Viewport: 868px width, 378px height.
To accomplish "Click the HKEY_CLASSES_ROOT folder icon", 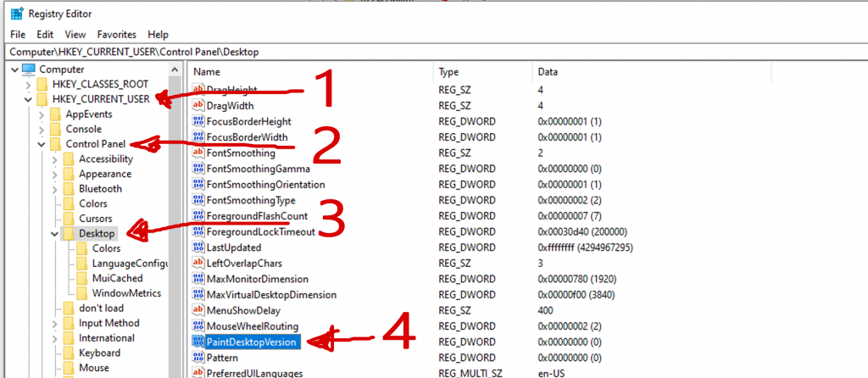I will [42, 84].
